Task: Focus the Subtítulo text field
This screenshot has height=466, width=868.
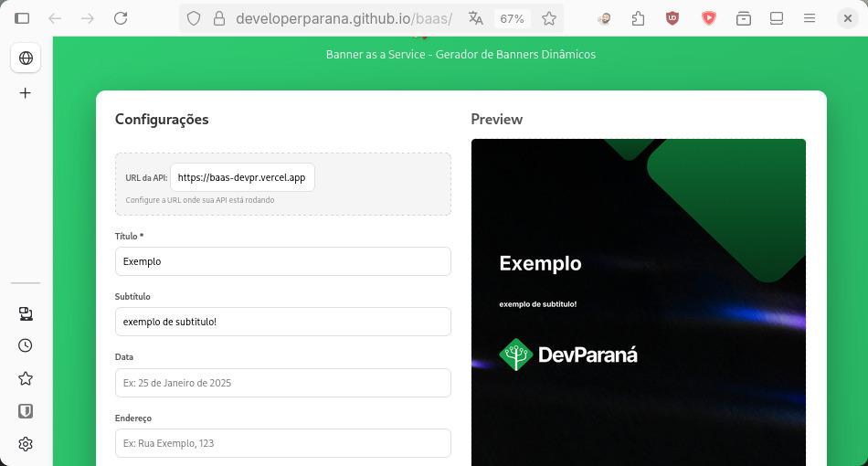Action: [x=282, y=322]
